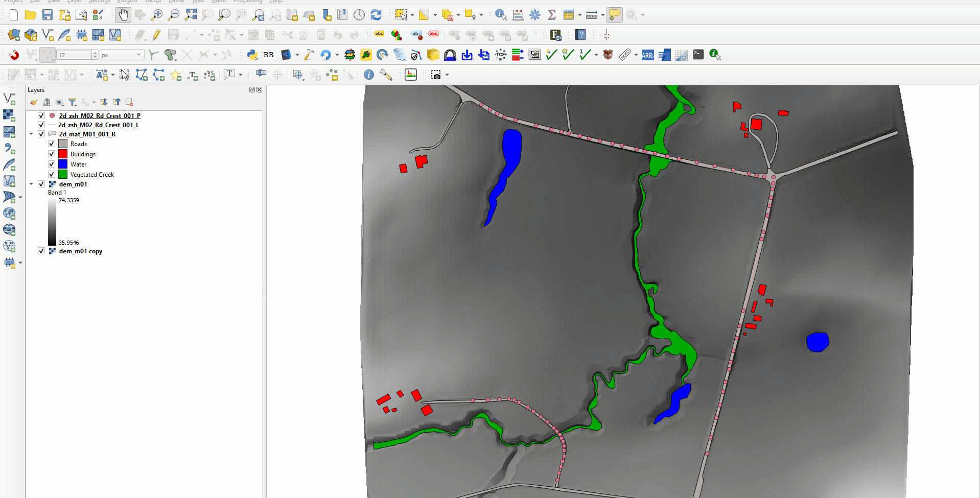Screen dimensions: 980x498
Task: Click the coordinate capture crosshair icon
Action: click(605, 35)
